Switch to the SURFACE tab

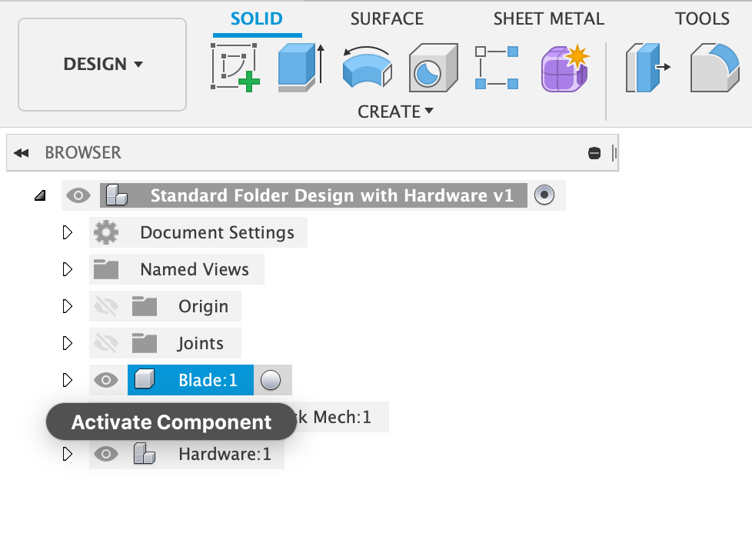point(387,19)
